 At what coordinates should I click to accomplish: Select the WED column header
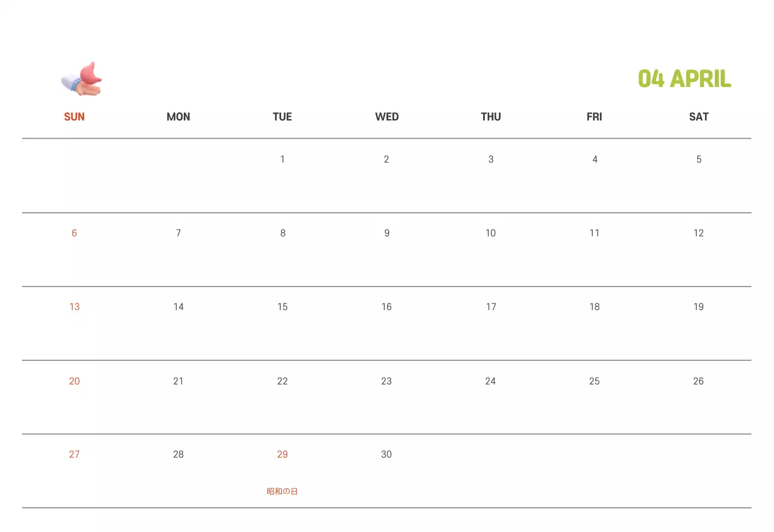tap(387, 117)
